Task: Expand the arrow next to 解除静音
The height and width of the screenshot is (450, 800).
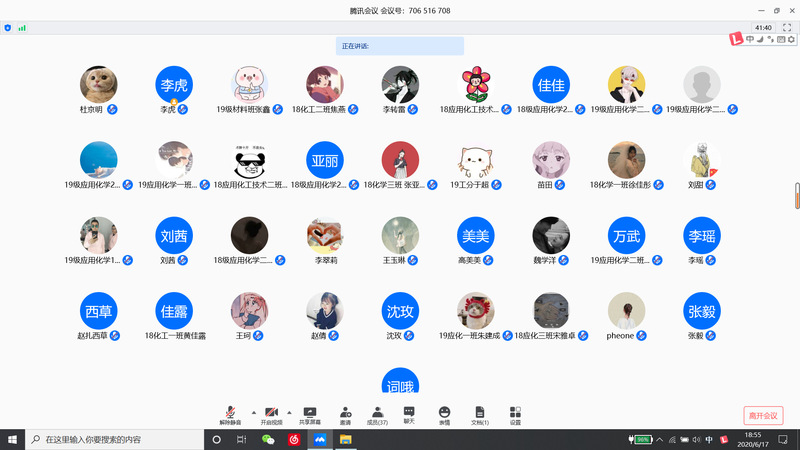Action: 252,411
